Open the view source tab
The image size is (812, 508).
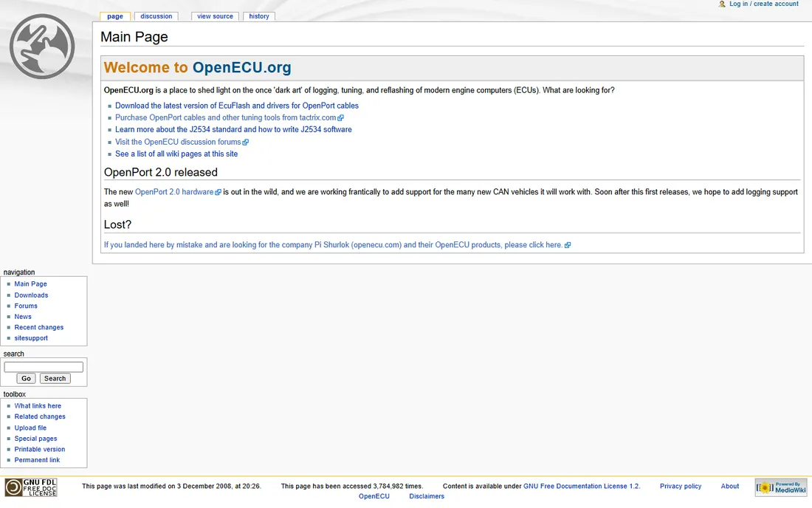pyautogui.click(x=215, y=16)
